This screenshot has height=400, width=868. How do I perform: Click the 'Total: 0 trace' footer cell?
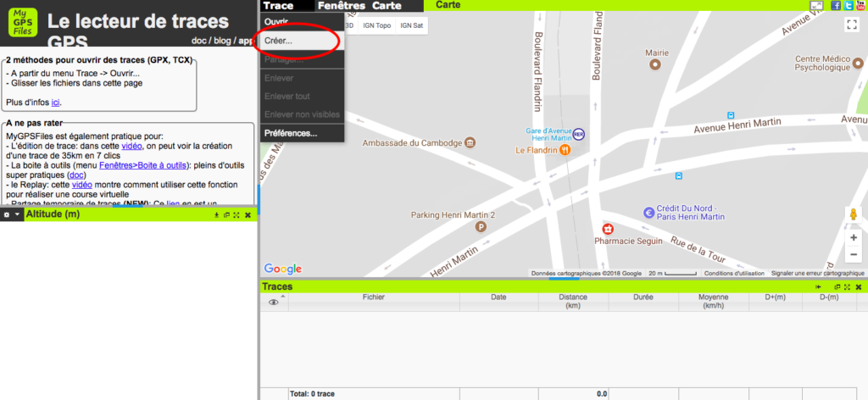tap(374, 394)
